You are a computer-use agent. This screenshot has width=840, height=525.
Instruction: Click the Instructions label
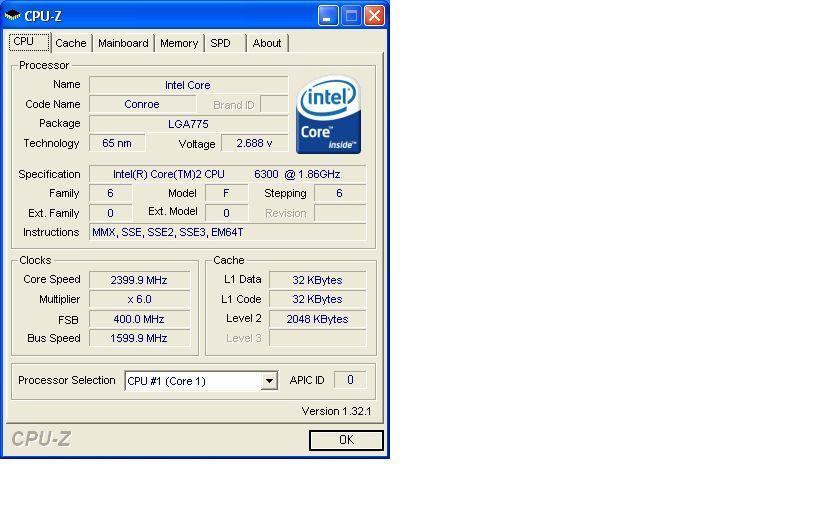[x=51, y=232]
